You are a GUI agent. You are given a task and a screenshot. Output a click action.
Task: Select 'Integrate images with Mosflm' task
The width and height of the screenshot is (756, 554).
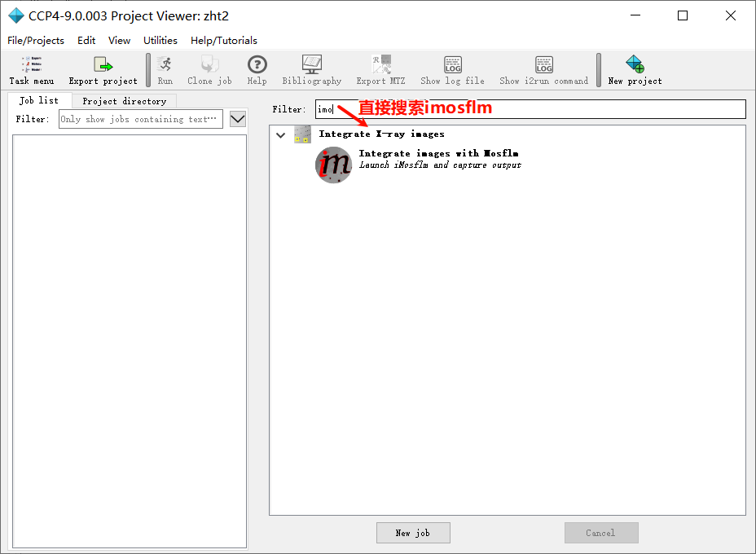(x=438, y=153)
